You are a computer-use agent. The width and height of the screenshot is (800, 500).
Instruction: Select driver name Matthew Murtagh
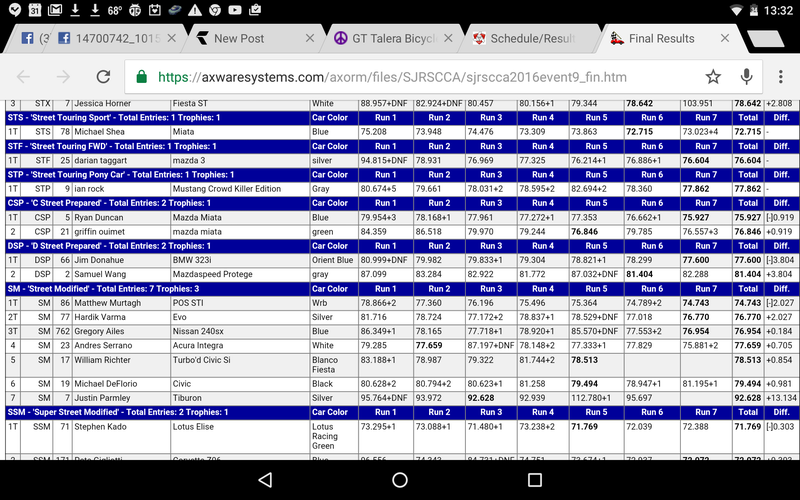tap(108, 303)
